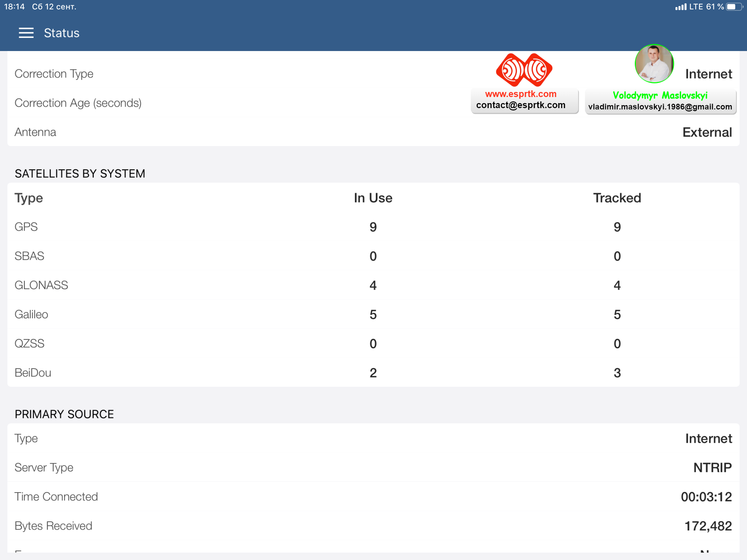Screen dimensions: 747x560
Task: Tap the Status page title
Action: pyautogui.click(x=62, y=33)
